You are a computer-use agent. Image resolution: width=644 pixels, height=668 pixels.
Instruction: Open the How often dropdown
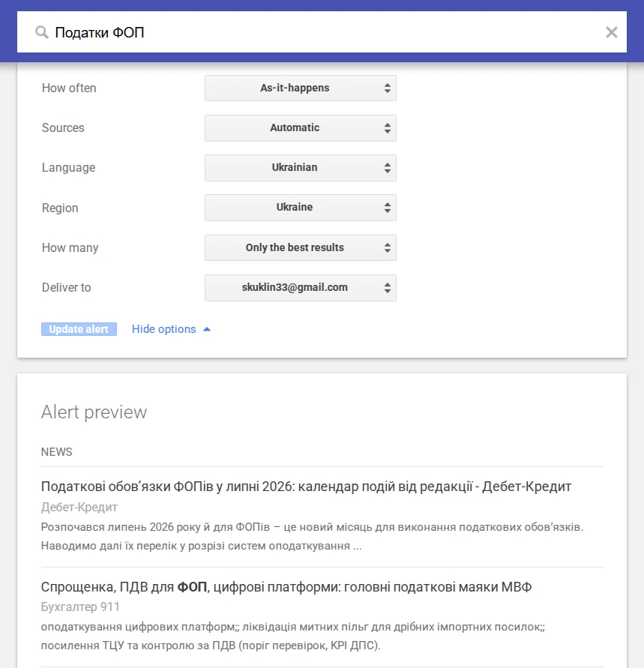click(301, 88)
